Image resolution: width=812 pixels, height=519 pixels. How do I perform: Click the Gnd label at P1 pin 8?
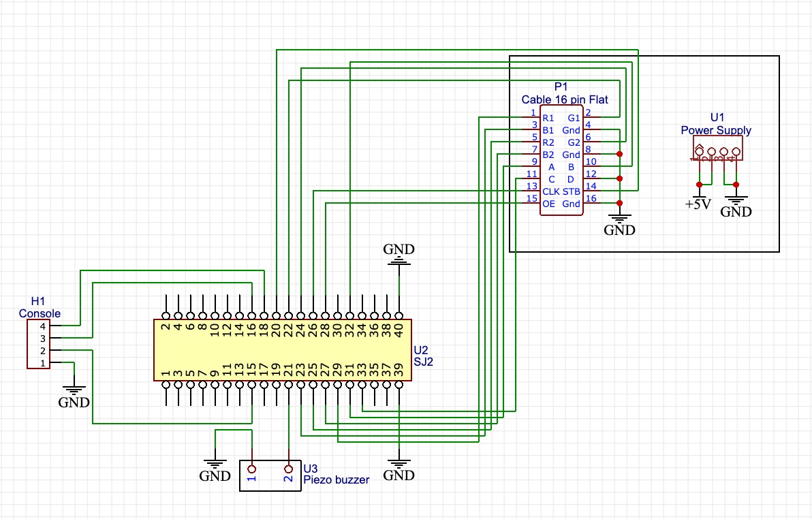pos(572,155)
